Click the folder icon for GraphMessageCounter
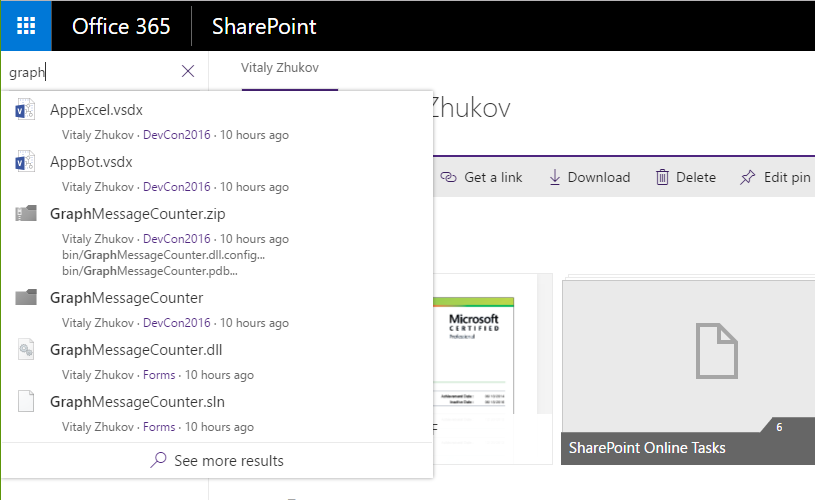Image resolution: width=815 pixels, height=500 pixels. (26, 297)
